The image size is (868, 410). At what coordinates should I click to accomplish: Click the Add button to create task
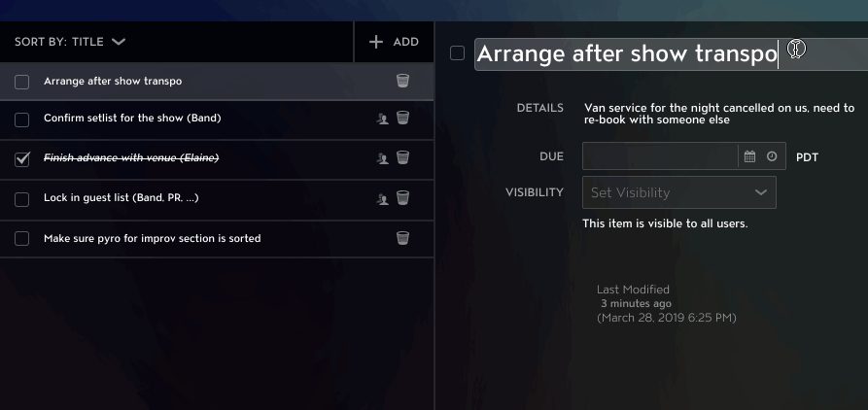(394, 42)
